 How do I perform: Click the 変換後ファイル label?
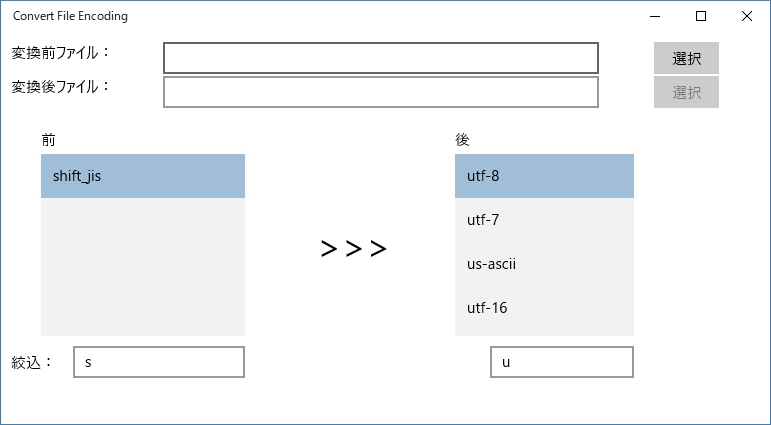[x=61, y=87]
